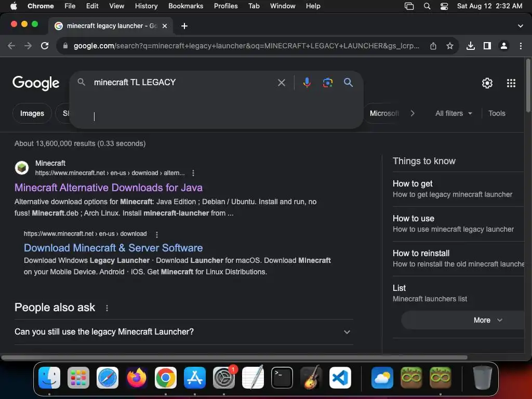Click the vertical page scrollbar

point(528,86)
